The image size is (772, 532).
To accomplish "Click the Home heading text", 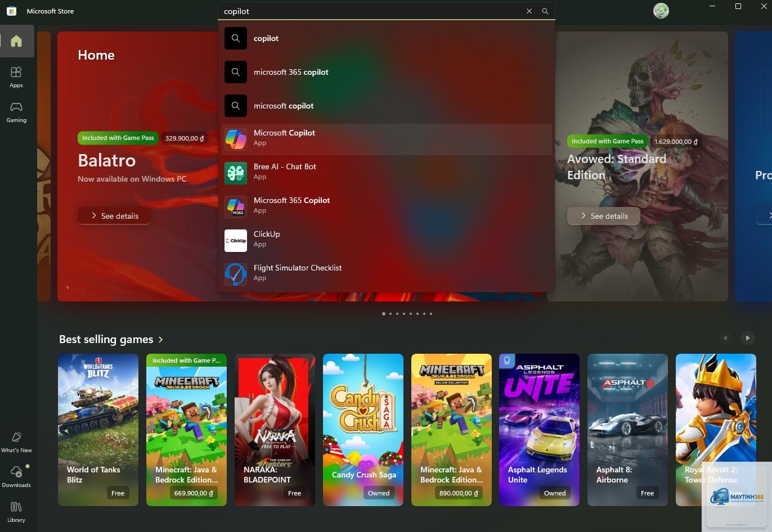I will [x=96, y=55].
